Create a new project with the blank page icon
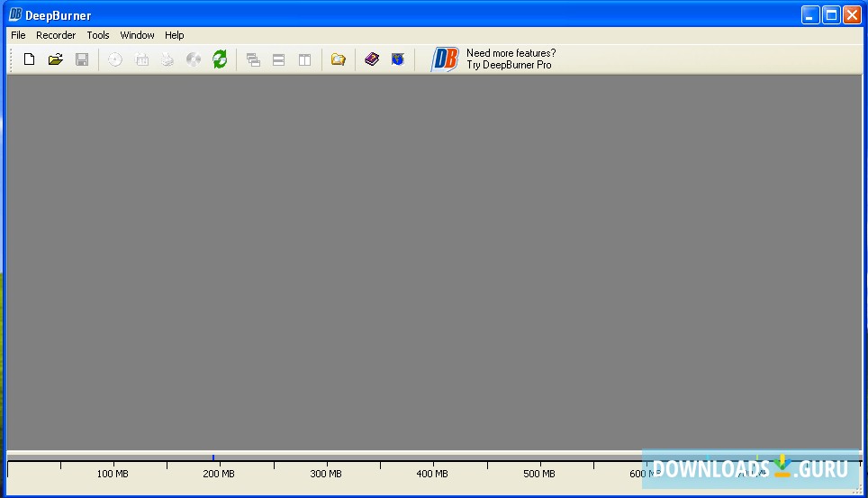The height and width of the screenshot is (498, 868). tap(30, 59)
